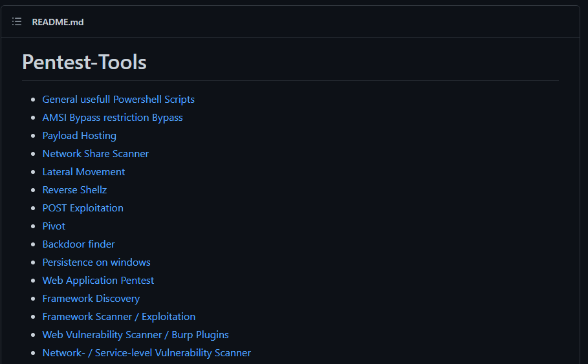Open the Reverse Shellz link
The height and width of the screenshot is (364, 588).
(x=74, y=190)
